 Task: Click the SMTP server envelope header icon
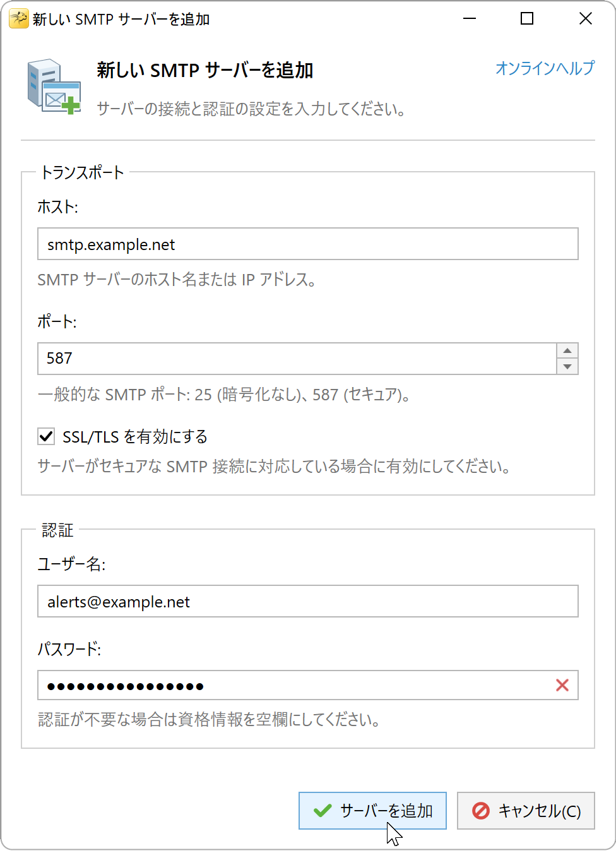point(54,86)
